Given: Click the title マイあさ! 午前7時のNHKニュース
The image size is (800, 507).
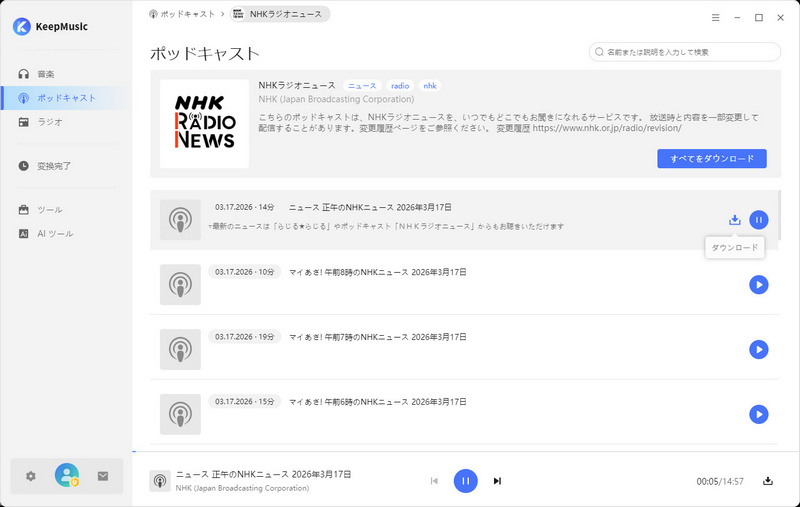Looking at the screenshot, I should tap(378, 337).
